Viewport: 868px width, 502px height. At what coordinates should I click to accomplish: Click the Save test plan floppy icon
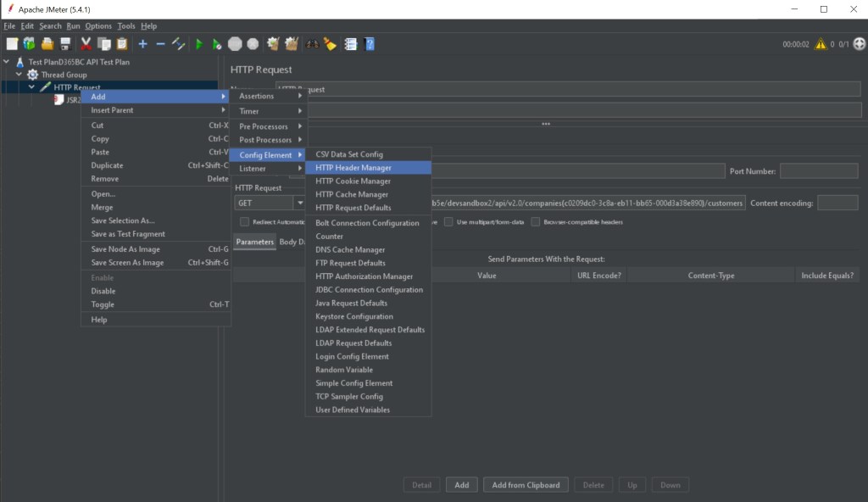(65, 44)
